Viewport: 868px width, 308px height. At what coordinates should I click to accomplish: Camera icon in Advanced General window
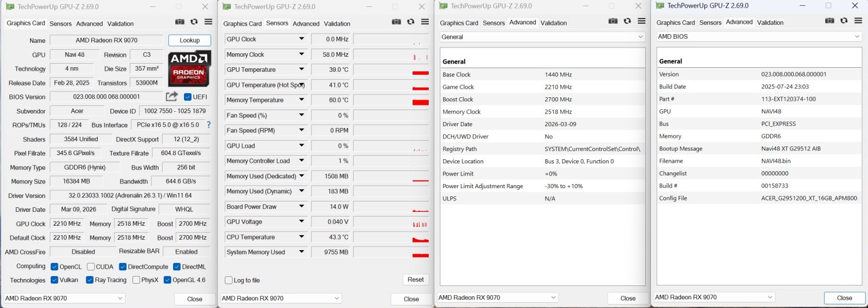point(613,21)
